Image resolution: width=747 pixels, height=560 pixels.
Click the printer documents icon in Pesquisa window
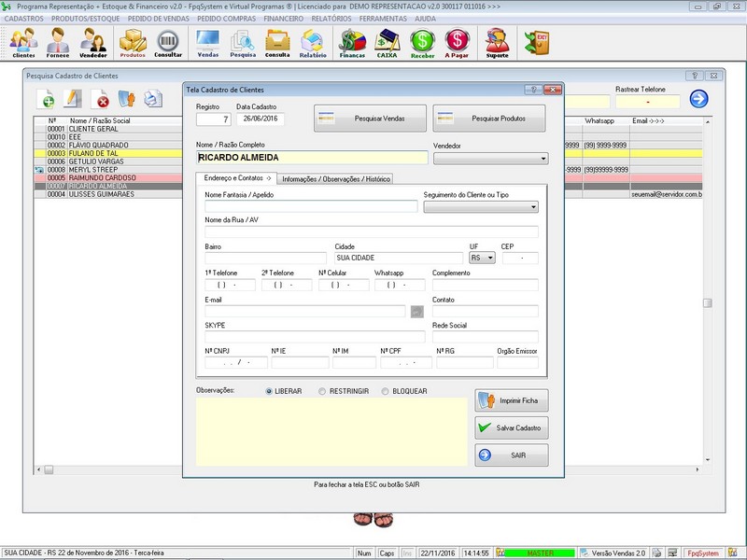(153, 99)
